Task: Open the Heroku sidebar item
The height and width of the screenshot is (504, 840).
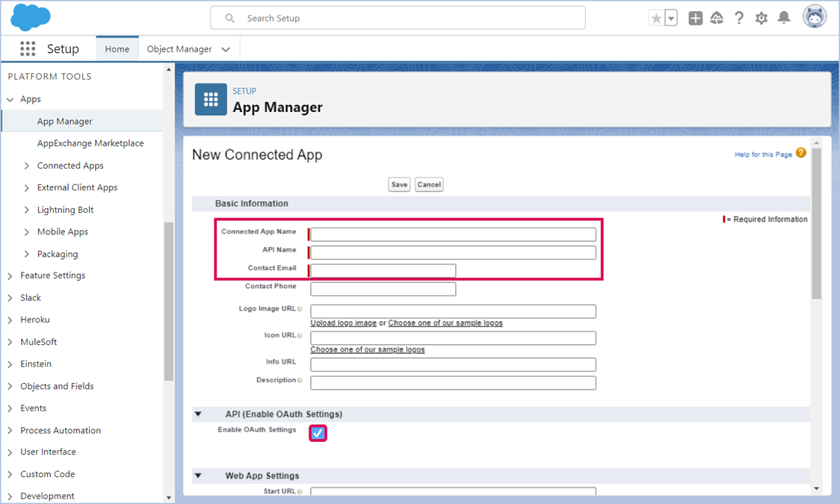Action: coord(35,320)
